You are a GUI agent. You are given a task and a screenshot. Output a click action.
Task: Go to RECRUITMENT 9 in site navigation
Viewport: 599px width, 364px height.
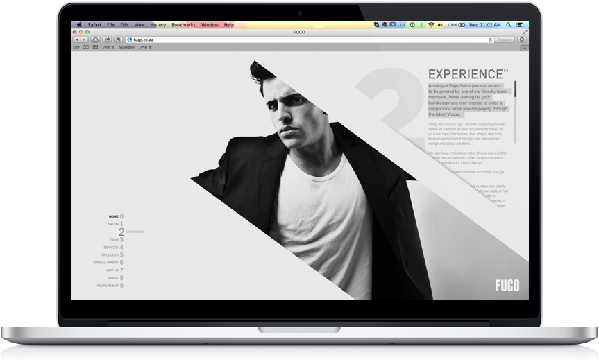110,286
